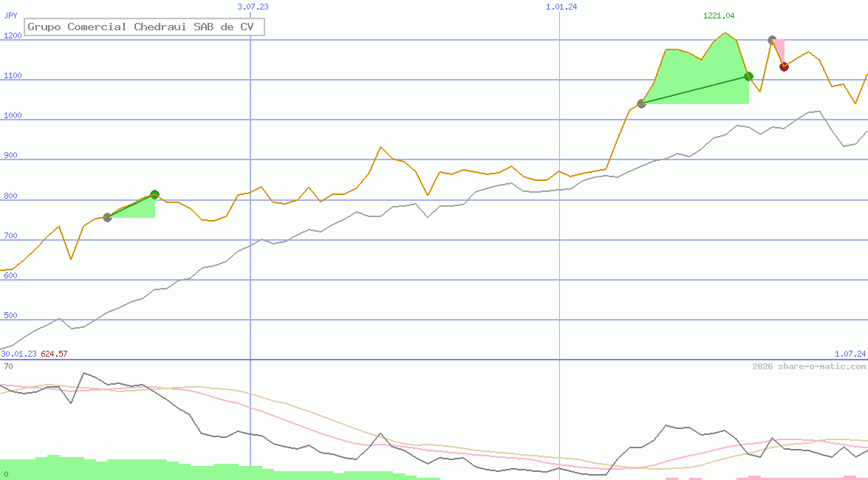
Task: Click the Grupo Comercial Chedraui title box
Action: (144, 27)
